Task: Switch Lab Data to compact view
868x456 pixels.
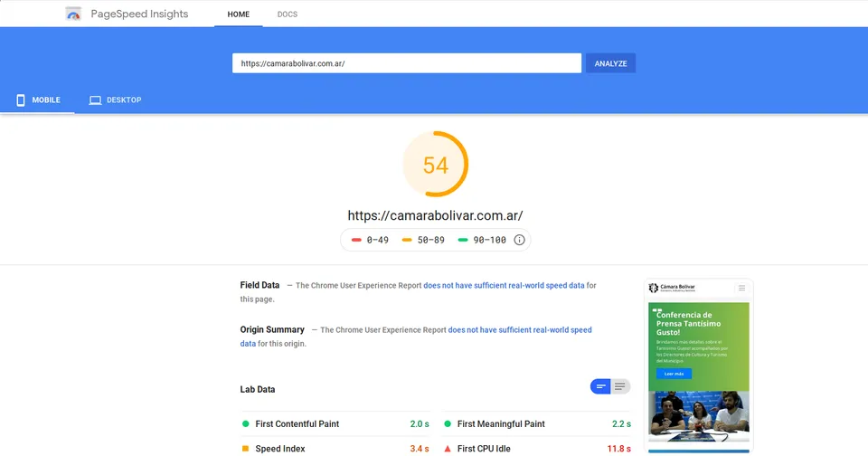Action: coord(600,386)
